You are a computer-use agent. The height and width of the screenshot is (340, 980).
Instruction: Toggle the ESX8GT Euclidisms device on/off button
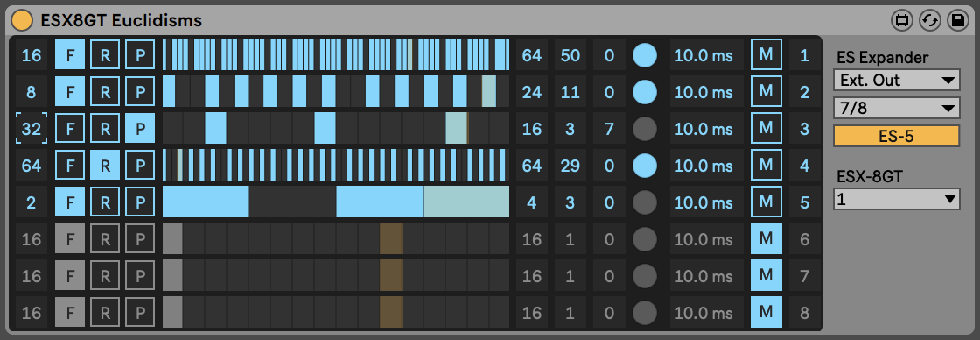click(x=22, y=20)
